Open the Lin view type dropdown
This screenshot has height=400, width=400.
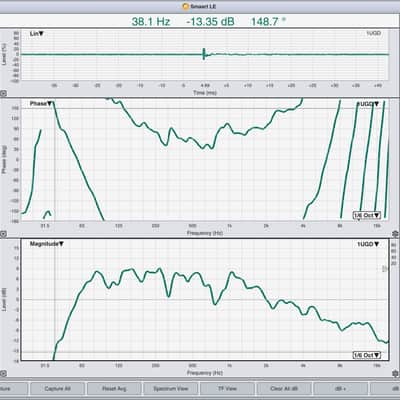[x=37, y=34]
